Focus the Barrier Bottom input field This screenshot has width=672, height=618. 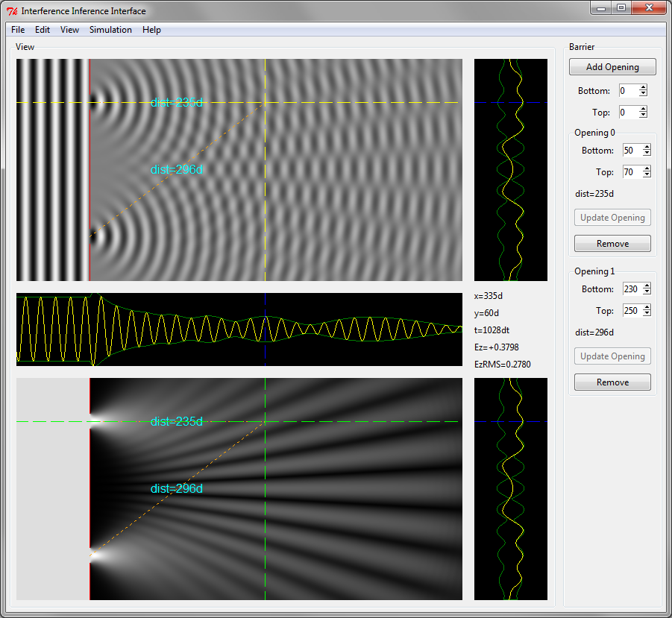pos(629,91)
